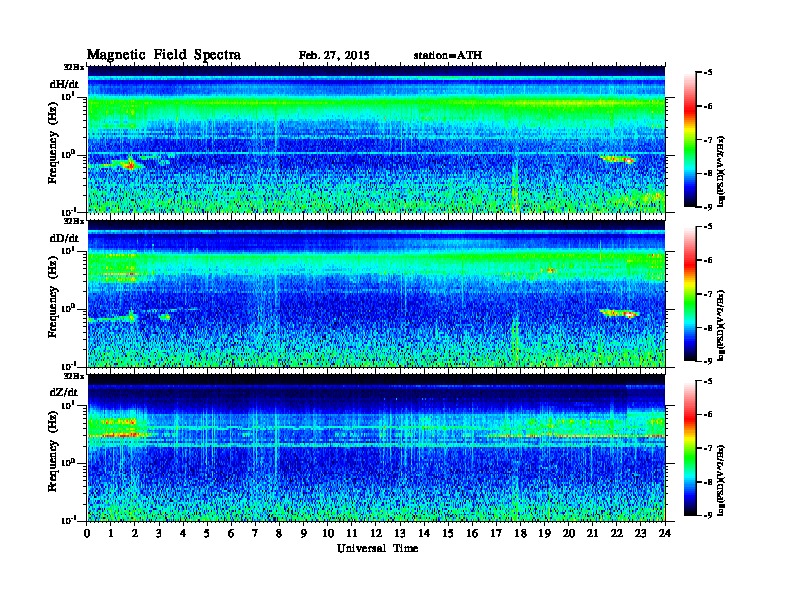Click hour tick label "22" on time axis

click(617, 533)
